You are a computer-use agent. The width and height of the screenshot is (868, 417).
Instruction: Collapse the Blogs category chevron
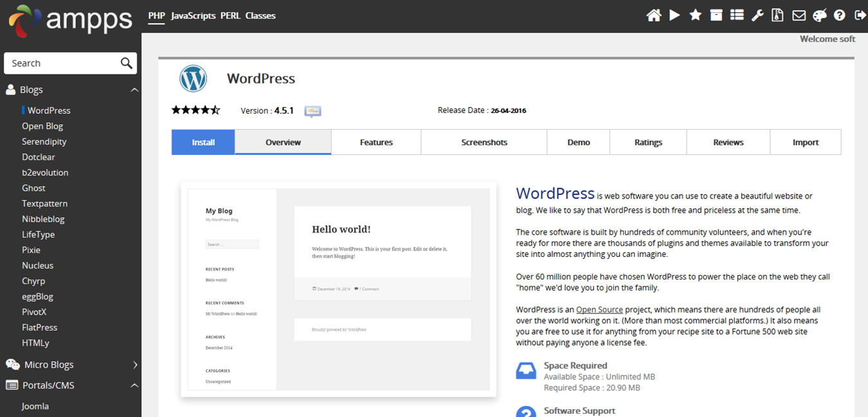(134, 90)
